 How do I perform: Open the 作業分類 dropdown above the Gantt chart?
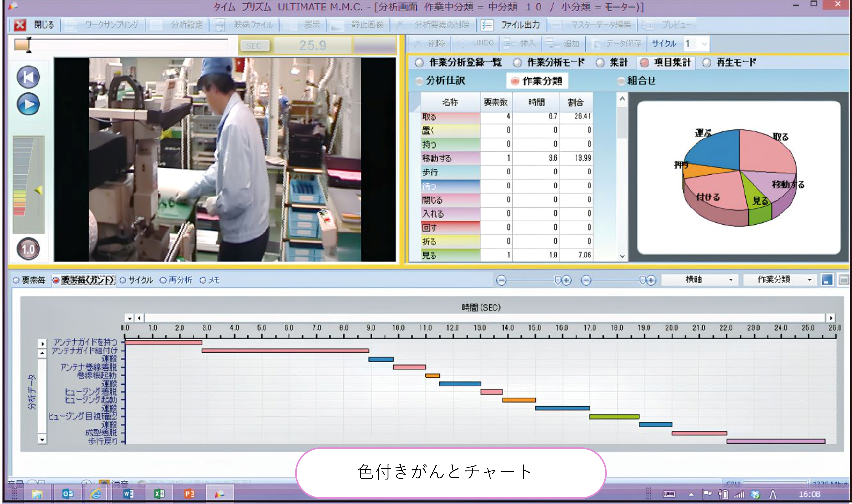coord(780,280)
